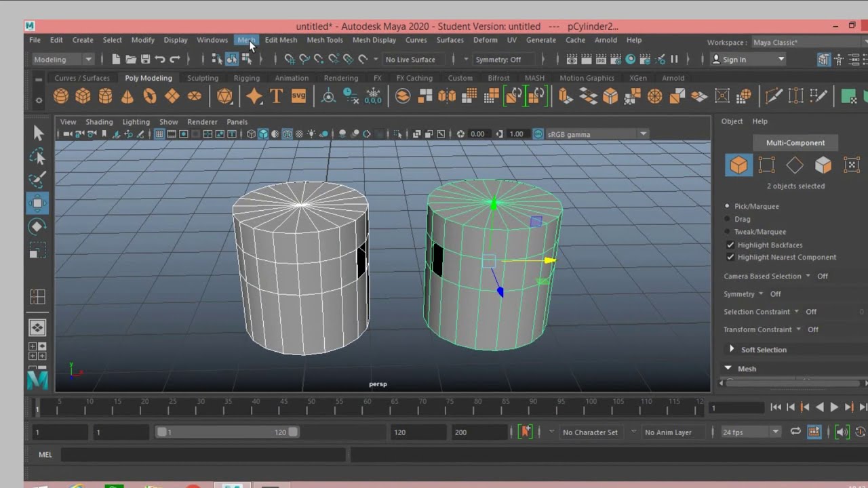868x488 pixels.
Task: Click the IPR render icon
Action: [x=601, y=59]
